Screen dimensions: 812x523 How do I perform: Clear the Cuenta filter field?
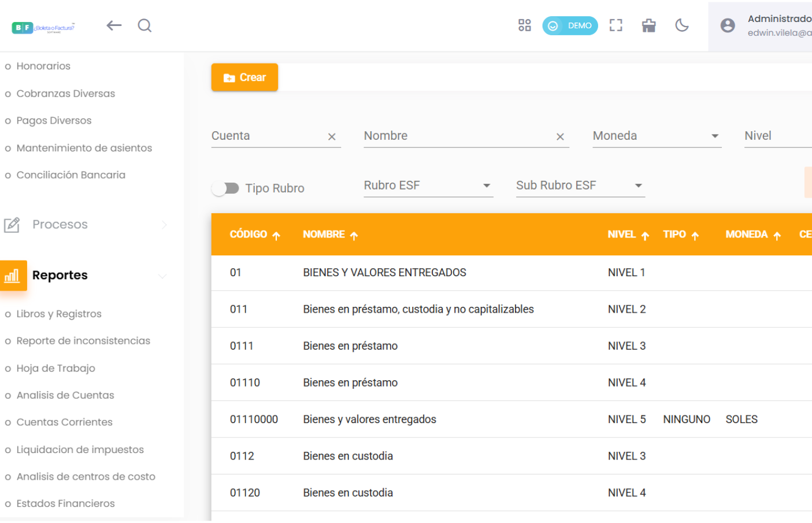click(x=332, y=137)
